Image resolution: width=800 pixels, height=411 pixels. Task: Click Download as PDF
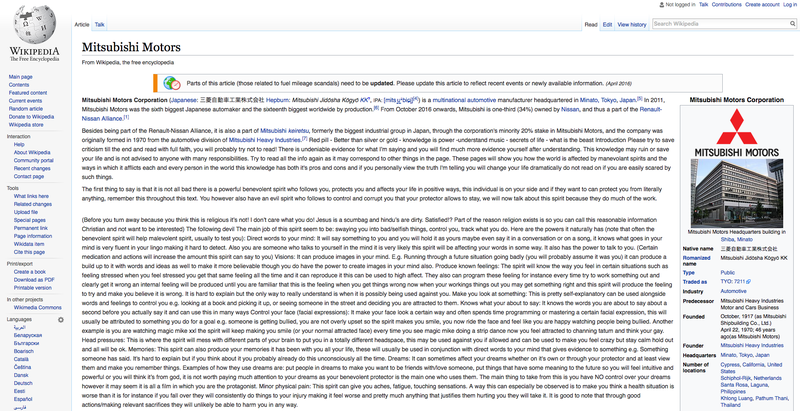coord(34,279)
